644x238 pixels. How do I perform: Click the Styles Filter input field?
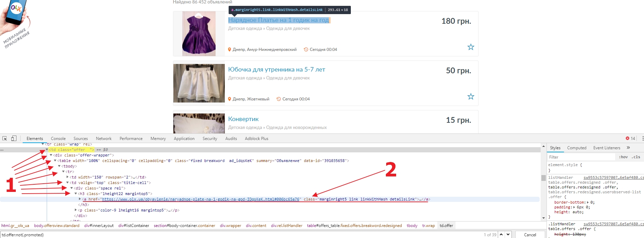coord(582,157)
